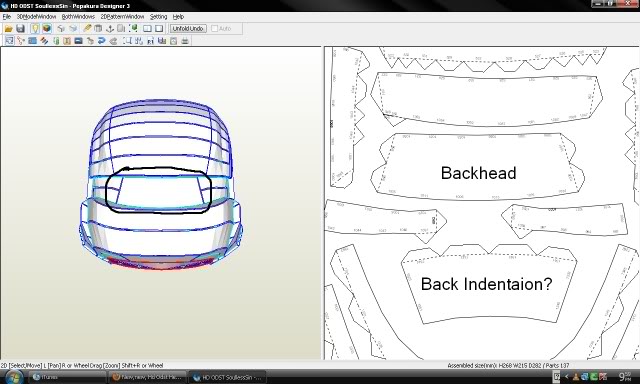Click the Windows Start orb

click(13, 377)
